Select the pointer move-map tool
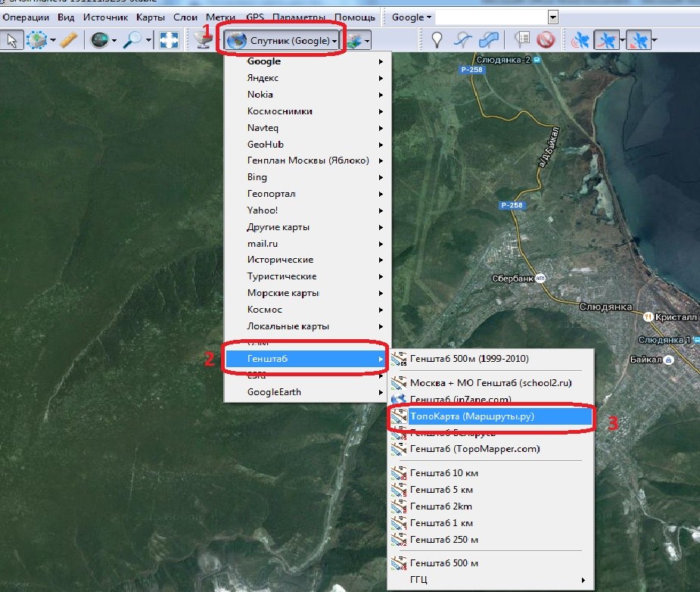 coord(11,40)
